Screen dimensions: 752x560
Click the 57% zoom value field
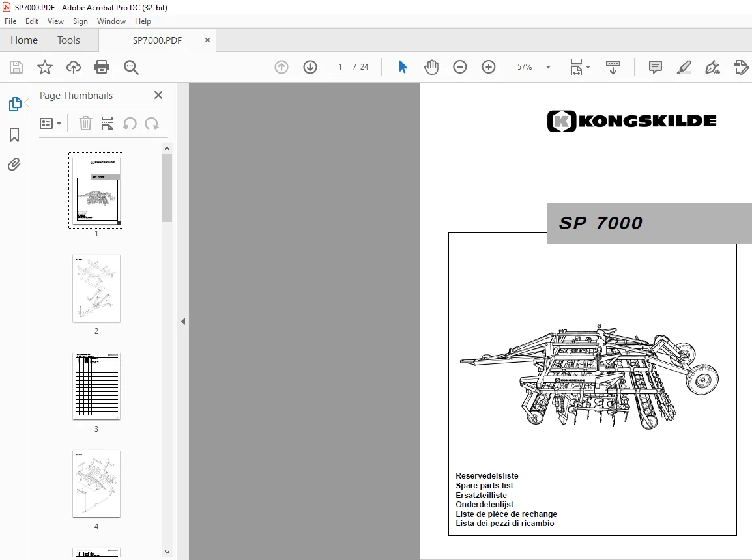pyautogui.click(x=525, y=67)
